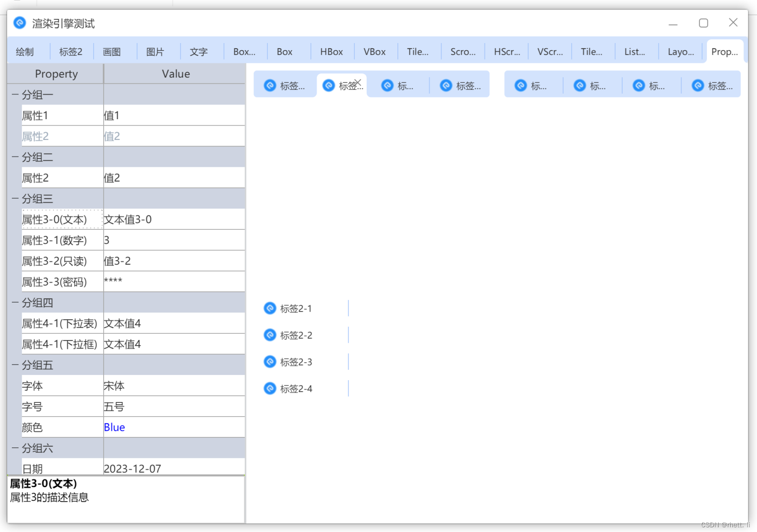Select the 属性3-3(密码) property name
The image size is (757, 532).
[62, 282]
